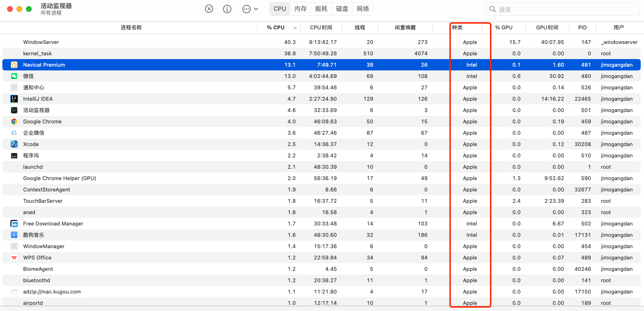Switch to the CPU tab

point(280,9)
